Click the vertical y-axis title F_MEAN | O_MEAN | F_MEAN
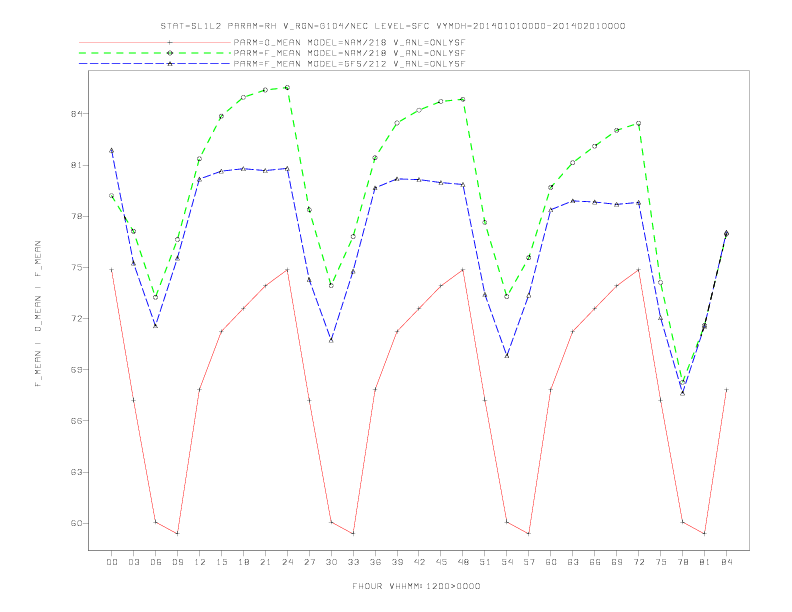Viewport: 792px width, 612px height. 38,314
